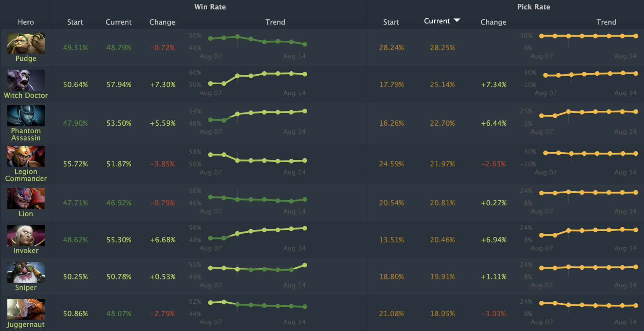Click the Legion Commander hero portrait
The height and width of the screenshot is (331, 644).
coord(26,156)
